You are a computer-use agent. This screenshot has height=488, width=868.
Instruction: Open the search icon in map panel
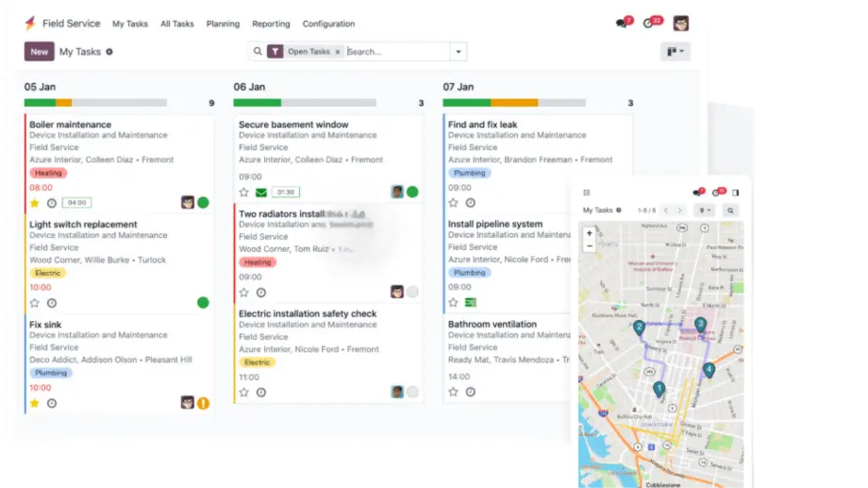(x=730, y=210)
